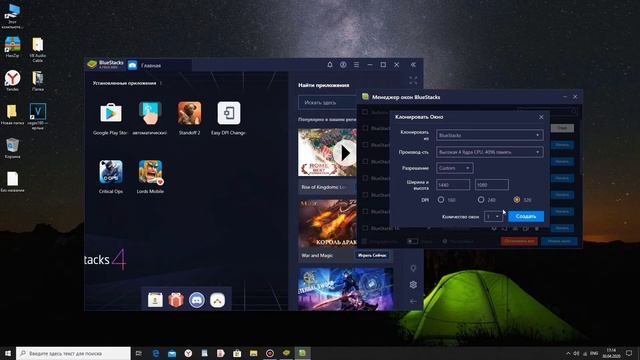Toggle BlueStacks fullscreen expand icon
Image resolution: width=640 pixels, height=360 pixels.
413,80
